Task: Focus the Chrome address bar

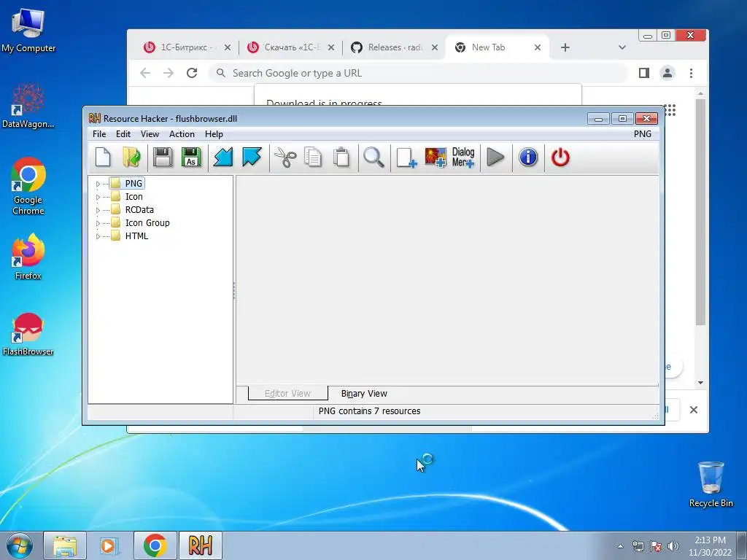Action: [x=418, y=73]
